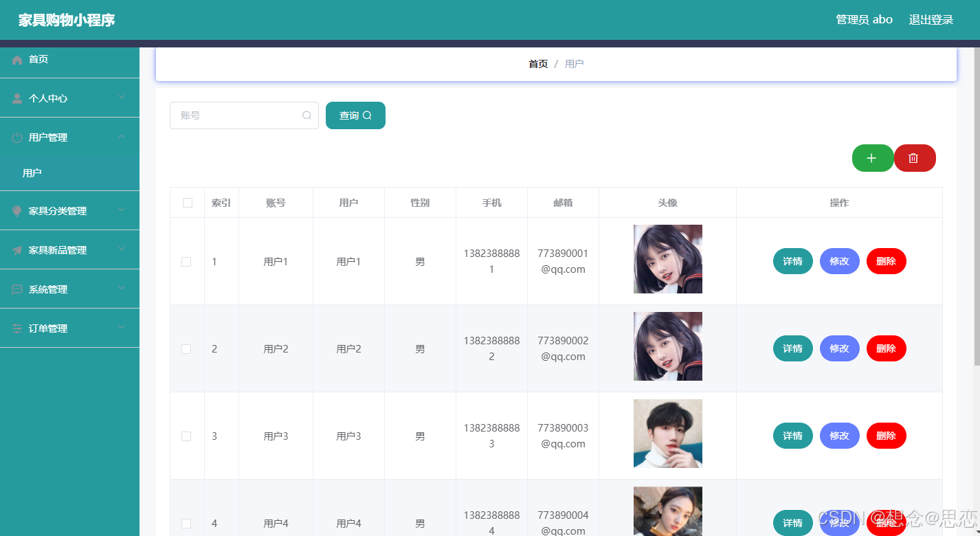Click 修改 button for 用户2
The height and width of the screenshot is (536, 980).
coord(840,348)
